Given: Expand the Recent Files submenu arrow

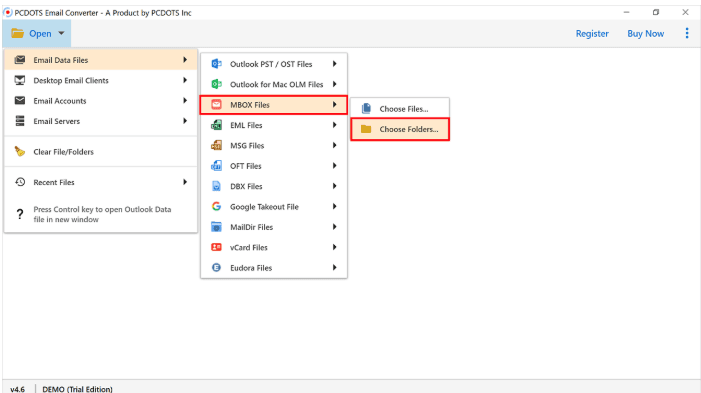Looking at the screenshot, I should (x=185, y=182).
